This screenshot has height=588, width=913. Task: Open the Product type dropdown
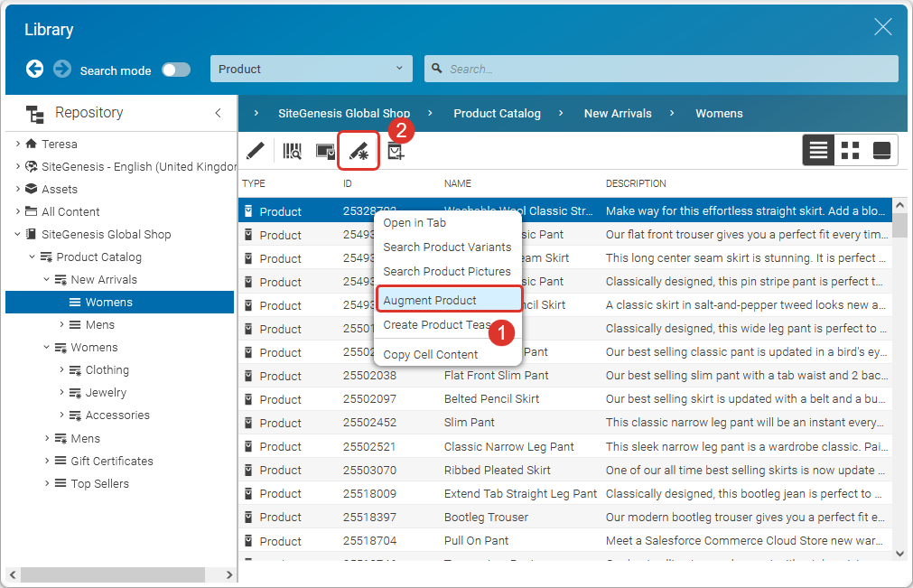(312, 69)
